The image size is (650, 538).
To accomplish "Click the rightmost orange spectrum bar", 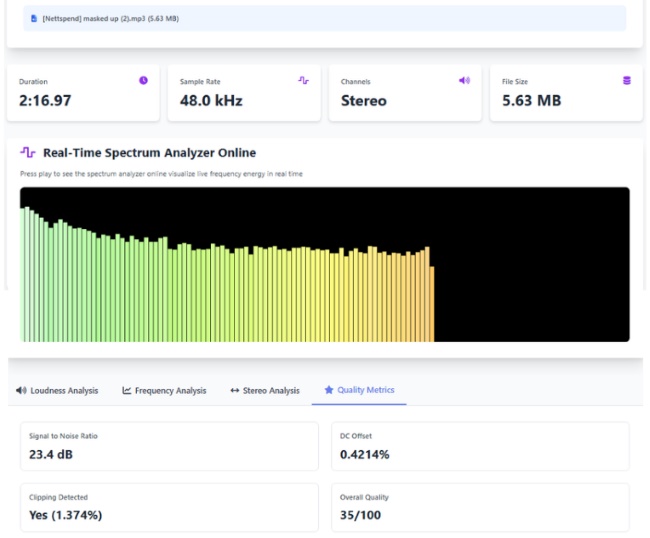I will [432, 305].
